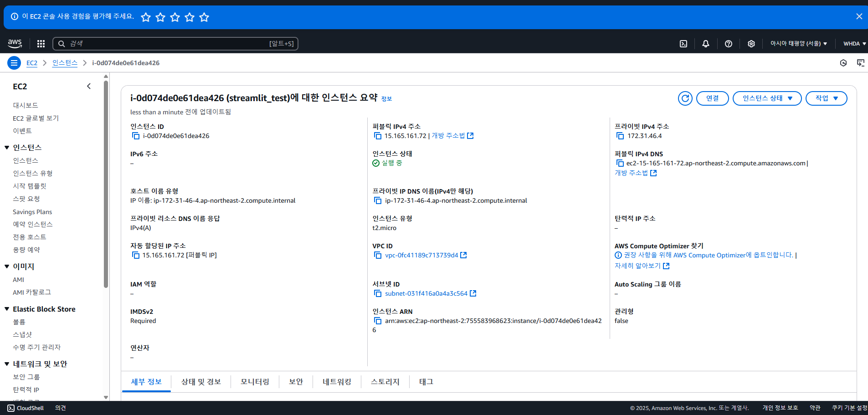The height and width of the screenshot is (415, 868).
Task: Go to 대시보드 in sidebar
Action: coord(26,105)
